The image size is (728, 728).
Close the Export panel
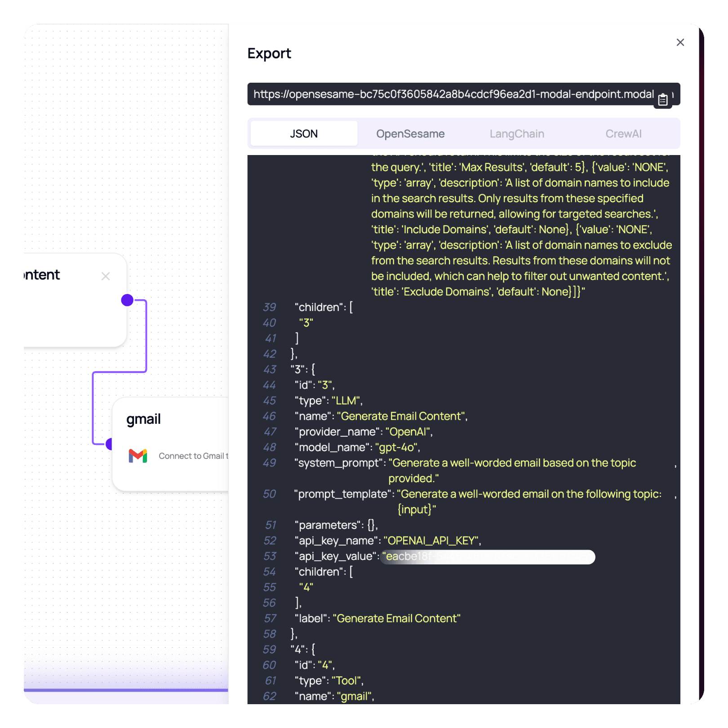click(680, 42)
